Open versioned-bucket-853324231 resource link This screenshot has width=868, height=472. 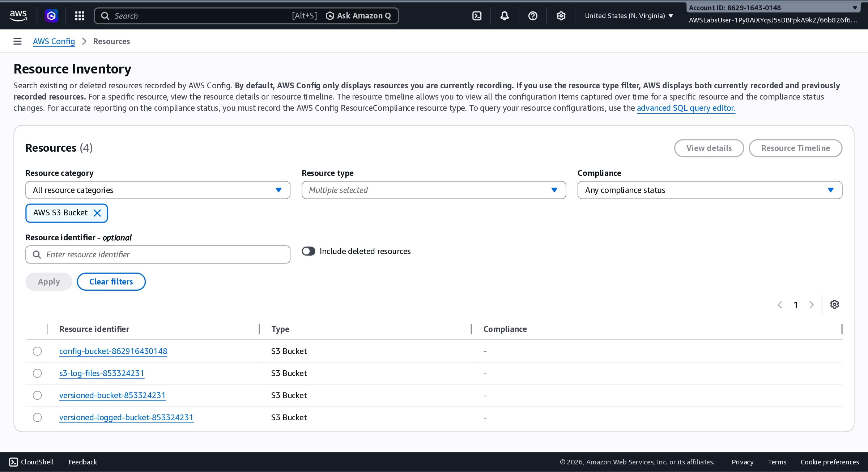pos(112,395)
